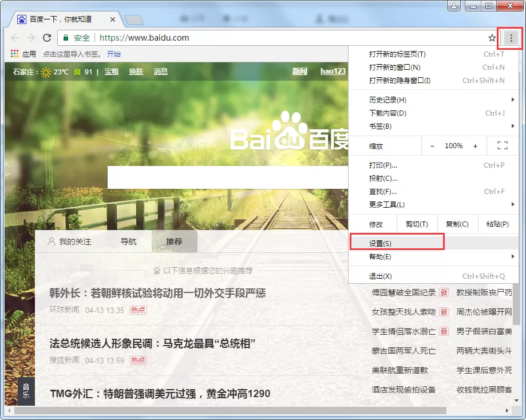Open the 换肤 link on Baidu header

point(136,72)
